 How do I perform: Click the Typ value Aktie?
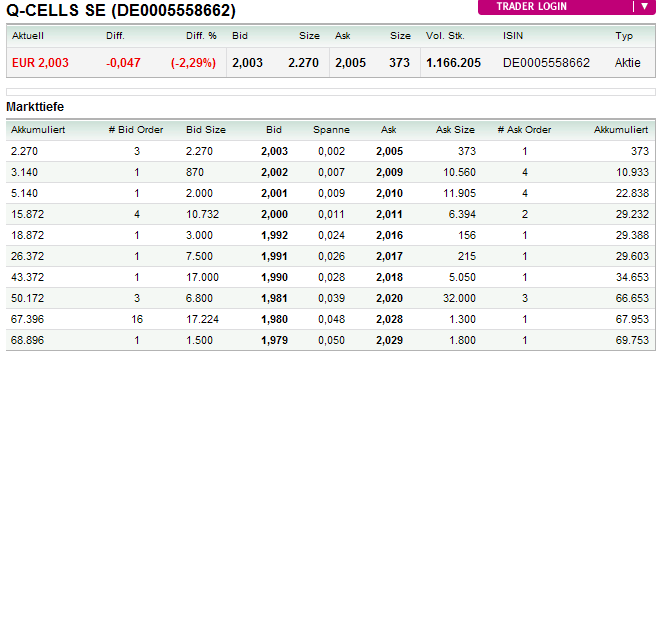click(627, 63)
